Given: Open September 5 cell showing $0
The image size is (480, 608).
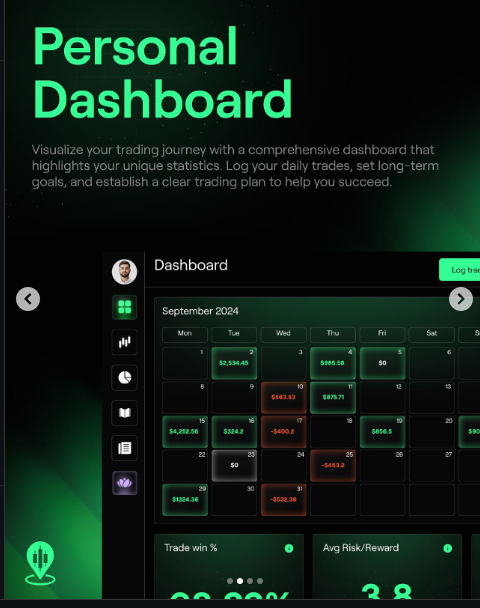Looking at the screenshot, I should (x=382, y=363).
